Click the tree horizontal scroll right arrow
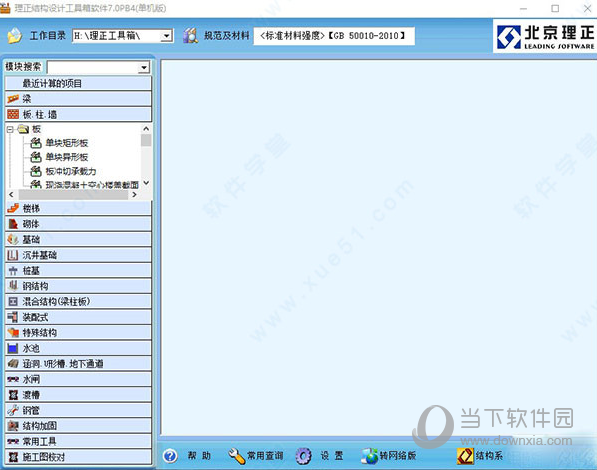597x470 pixels. (134, 195)
